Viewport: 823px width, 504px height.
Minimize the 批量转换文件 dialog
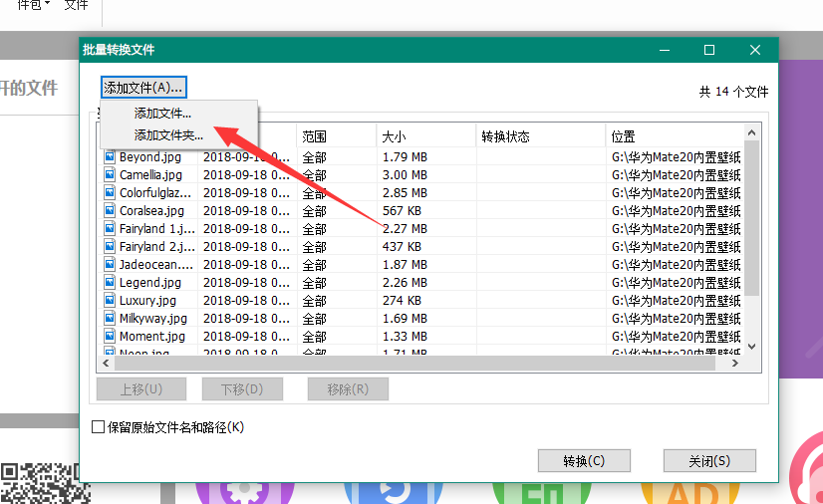pos(665,50)
